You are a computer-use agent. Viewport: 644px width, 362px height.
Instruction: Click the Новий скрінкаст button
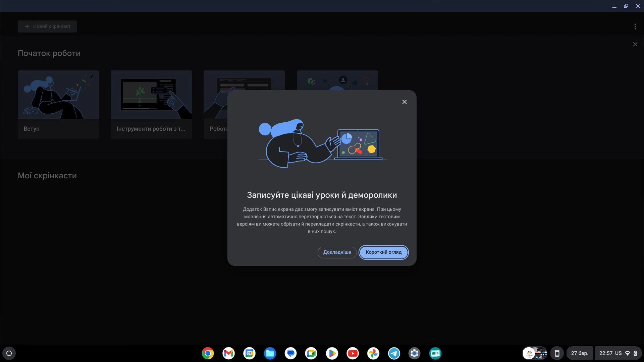pos(47,26)
